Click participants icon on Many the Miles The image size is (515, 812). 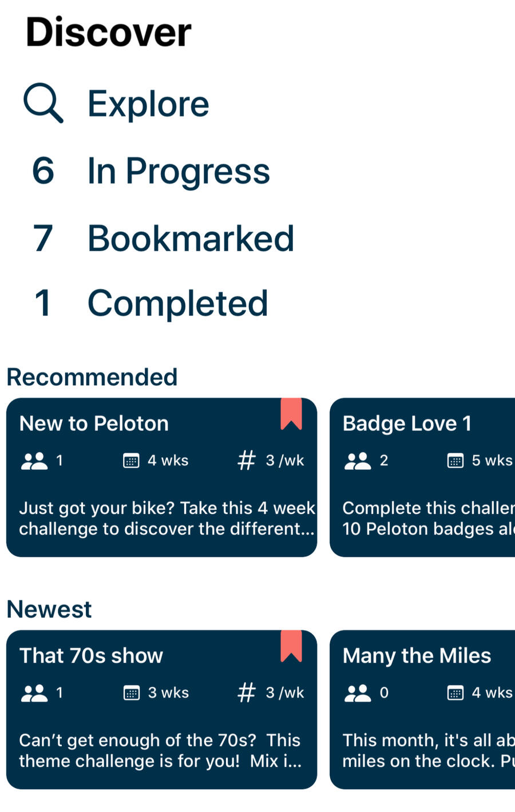click(358, 693)
